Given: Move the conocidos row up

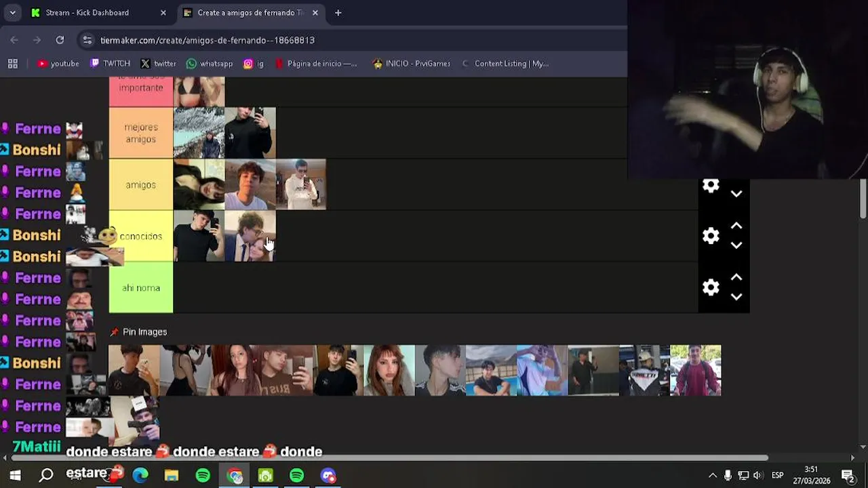Looking at the screenshot, I should click(x=736, y=226).
